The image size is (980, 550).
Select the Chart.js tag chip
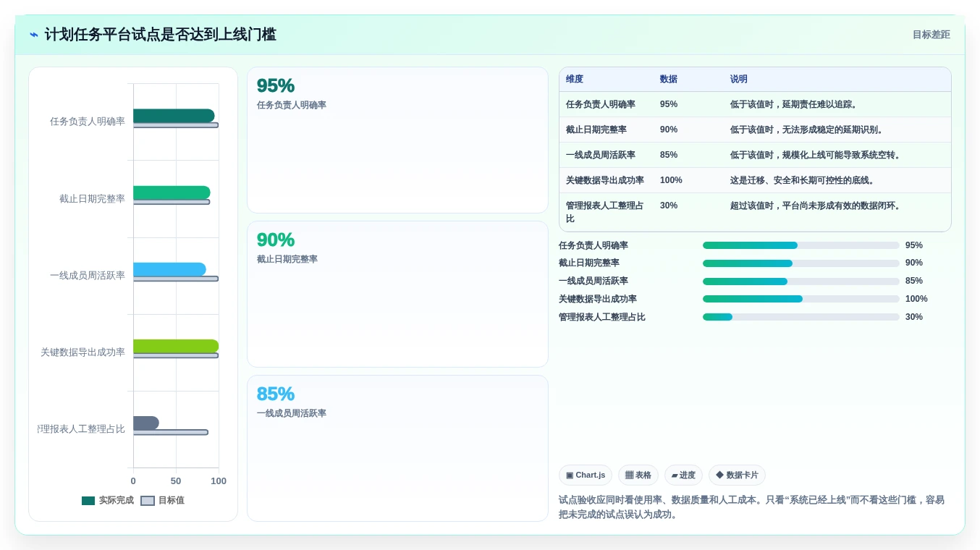[x=586, y=475]
